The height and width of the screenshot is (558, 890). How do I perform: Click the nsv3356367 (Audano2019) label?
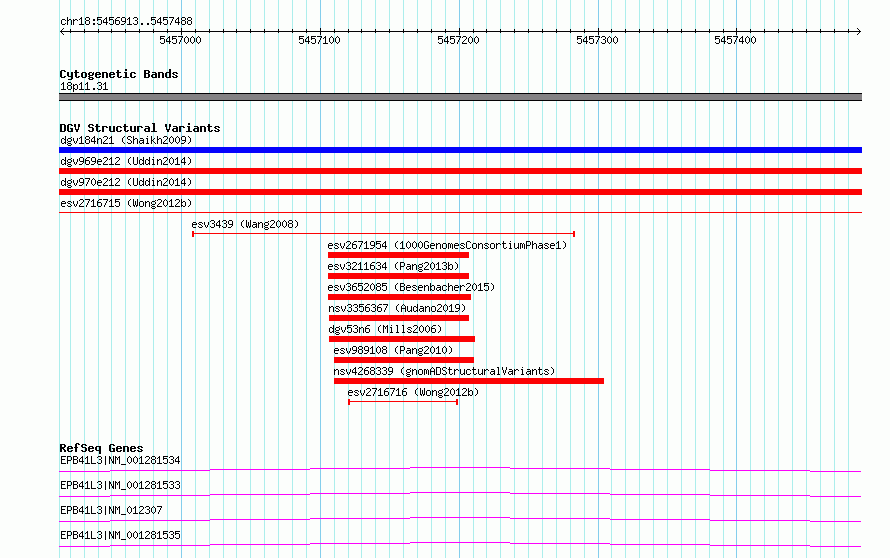pos(397,308)
